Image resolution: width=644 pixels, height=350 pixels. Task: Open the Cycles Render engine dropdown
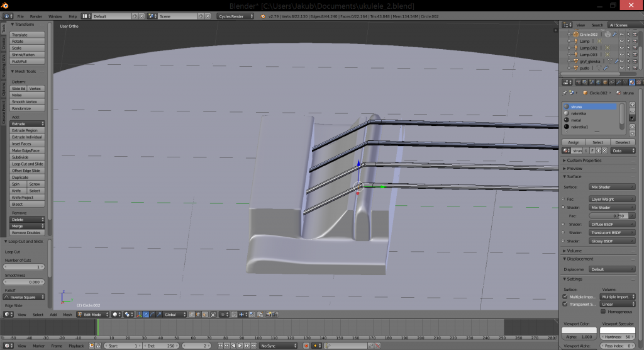click(x=235, y=16)
